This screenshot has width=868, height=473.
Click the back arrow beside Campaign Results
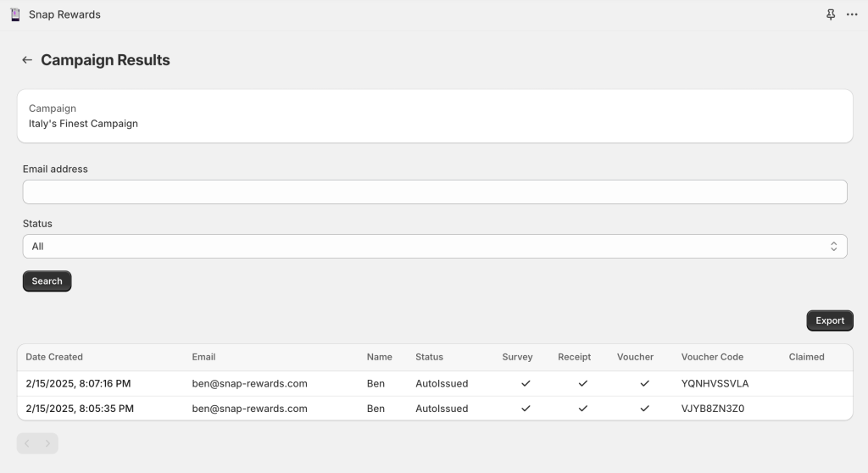tap(27, 60)
